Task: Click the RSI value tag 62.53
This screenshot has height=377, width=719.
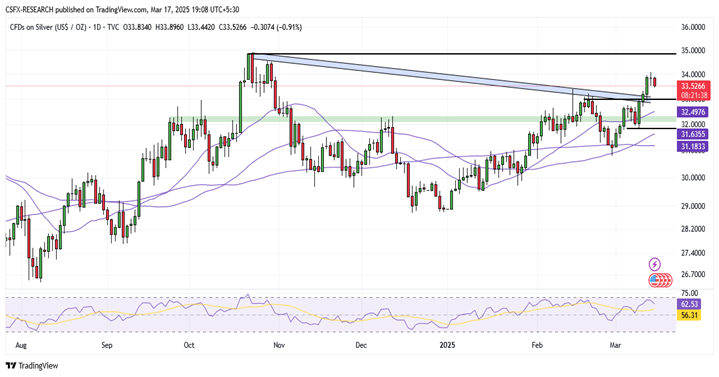Action: click(689, 305)
